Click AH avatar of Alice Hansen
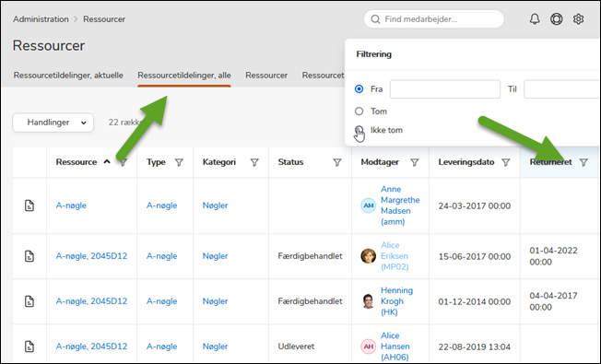Image resolution: width=601 pixels, height=364 pixels. click(369, 346)
